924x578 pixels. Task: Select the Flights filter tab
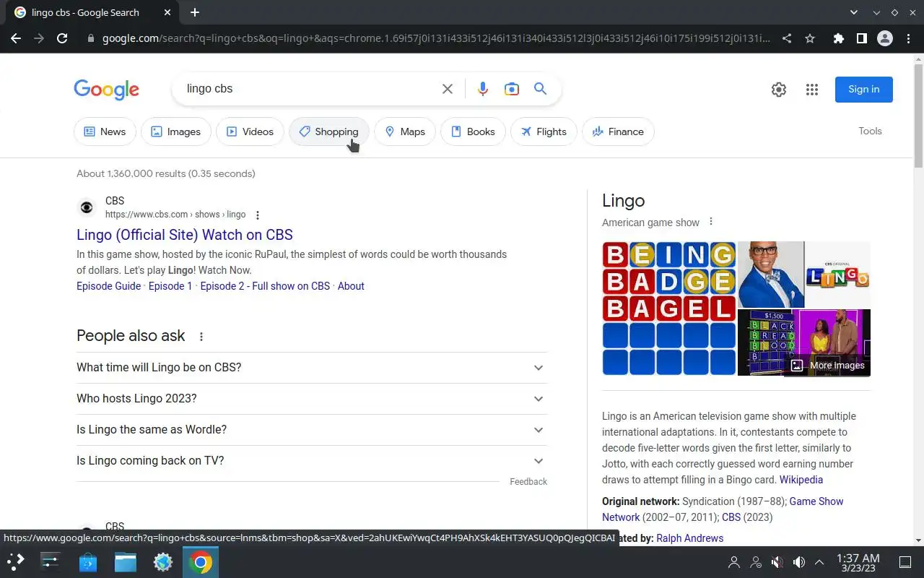(544, 131)
